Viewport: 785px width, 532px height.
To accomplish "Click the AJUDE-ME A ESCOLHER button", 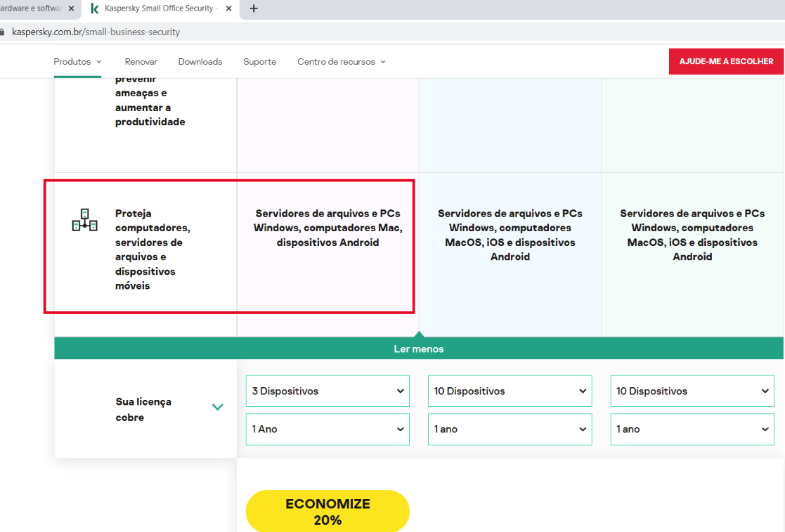I will click(x=726, y=61).
